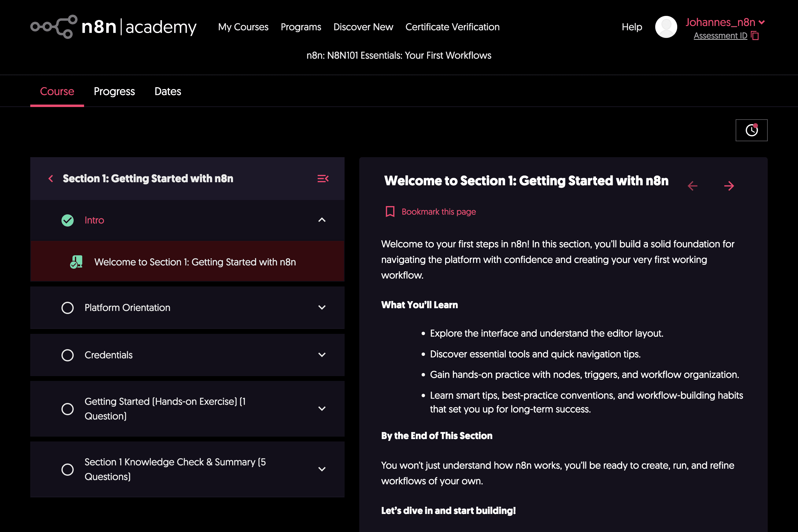Expand the Getting Started Hands-on Exercise chevron
The width and height of the screenshot is (798, 532).
pos(322,408)
